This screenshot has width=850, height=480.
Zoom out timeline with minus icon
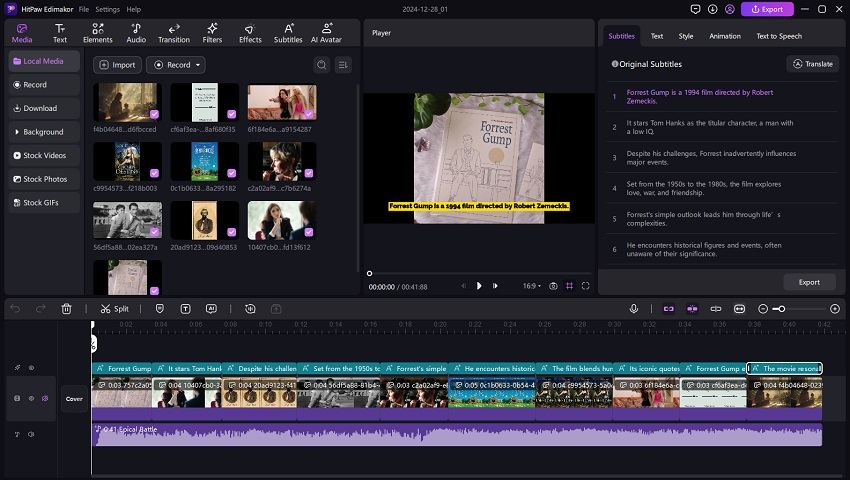point(763,309)
